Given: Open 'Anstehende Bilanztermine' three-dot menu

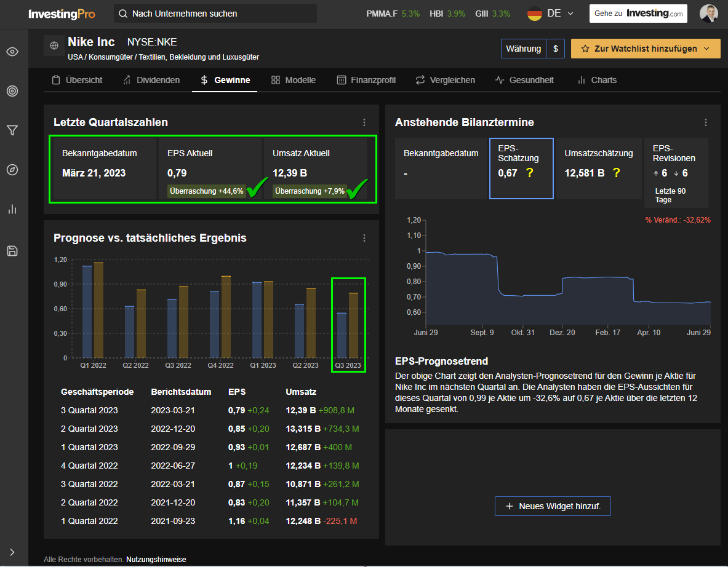Looking at the screenshot, I should [706, 122].
